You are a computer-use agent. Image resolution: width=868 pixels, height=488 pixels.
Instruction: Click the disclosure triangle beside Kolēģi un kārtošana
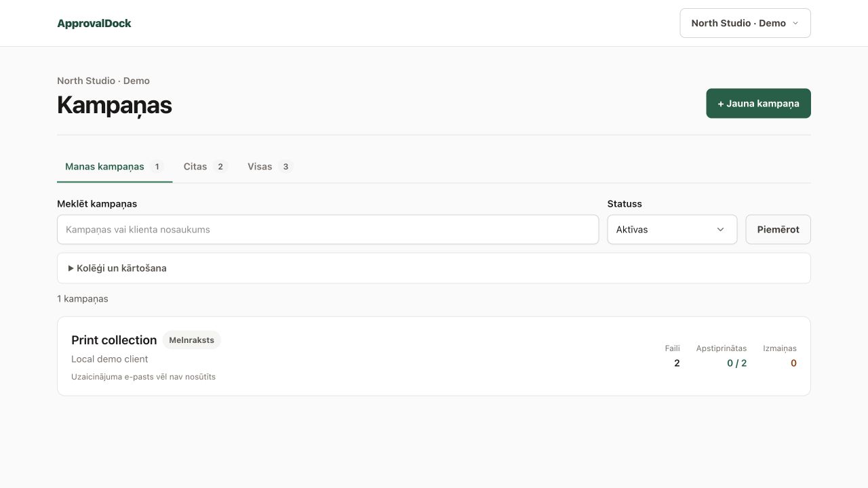tap(71, 268)
